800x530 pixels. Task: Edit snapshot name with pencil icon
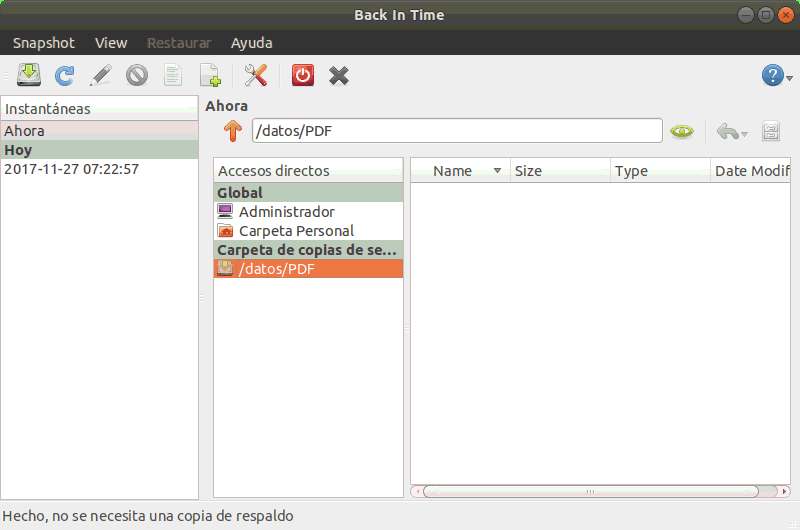point(101,75)
